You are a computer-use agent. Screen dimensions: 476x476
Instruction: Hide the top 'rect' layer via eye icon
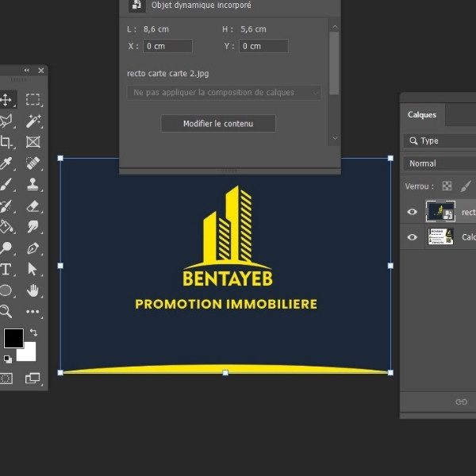tap(412, 212)
